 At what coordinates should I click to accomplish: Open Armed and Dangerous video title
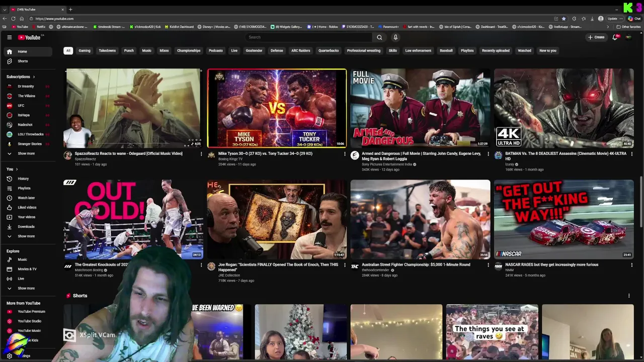point(421,156)
